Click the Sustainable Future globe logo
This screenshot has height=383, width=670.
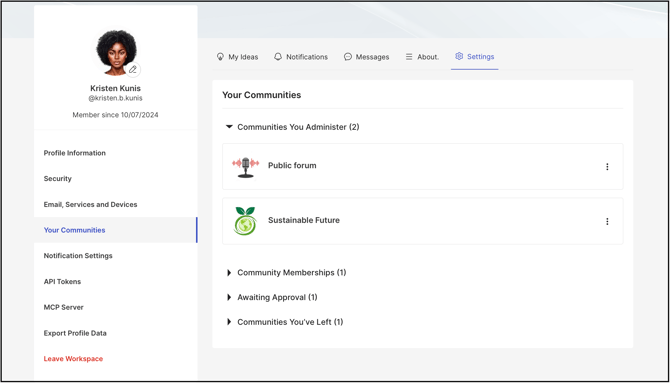245,221
